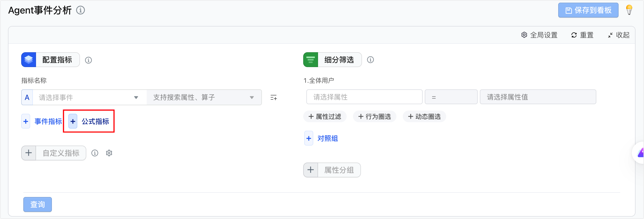Collapse the panel with 收起

(x=619, y=35)
